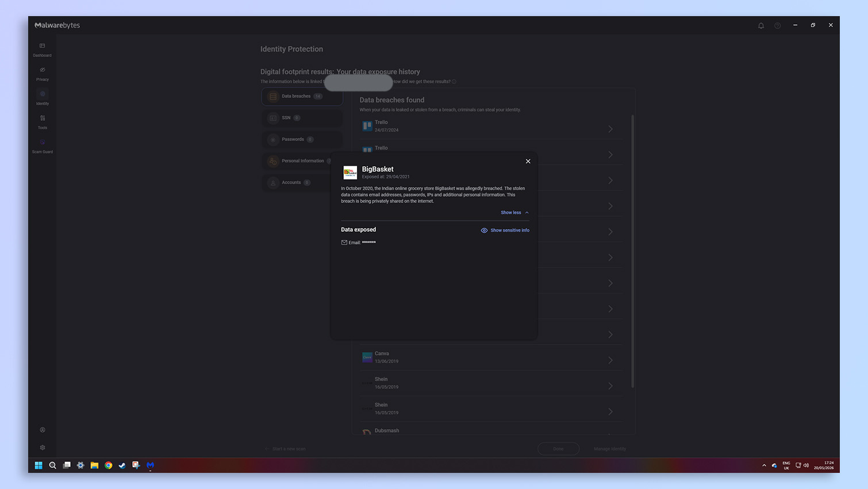Viewport: 868px width, 489px height.
Task: Open Task View on the taskbar
Action: tap(67, 465)
